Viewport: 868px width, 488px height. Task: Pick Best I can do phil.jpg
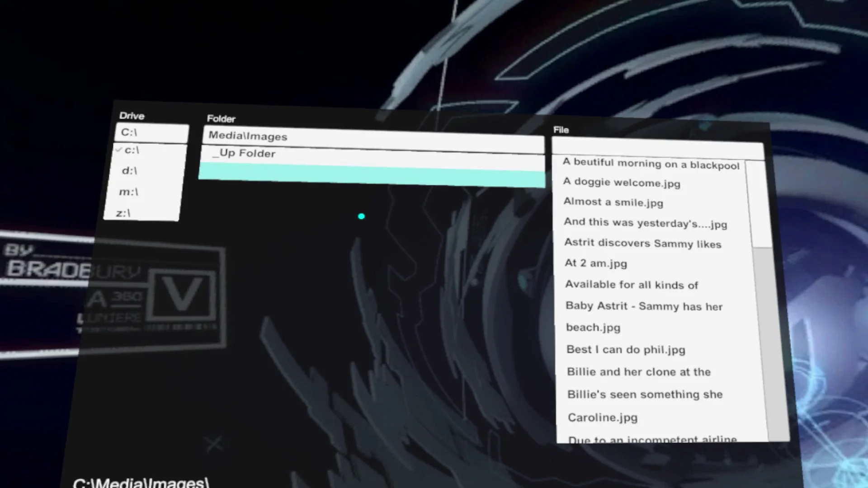(x=626, y=350)
